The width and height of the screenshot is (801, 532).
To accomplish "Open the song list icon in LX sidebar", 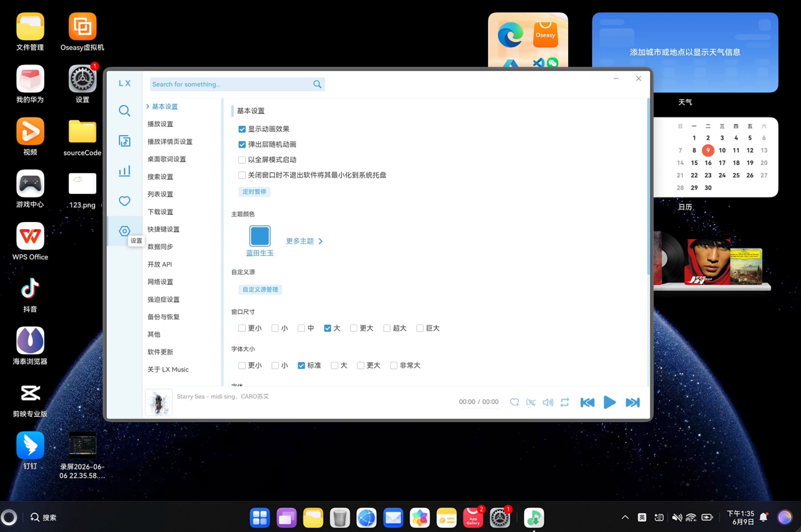I will pos(124,141).
